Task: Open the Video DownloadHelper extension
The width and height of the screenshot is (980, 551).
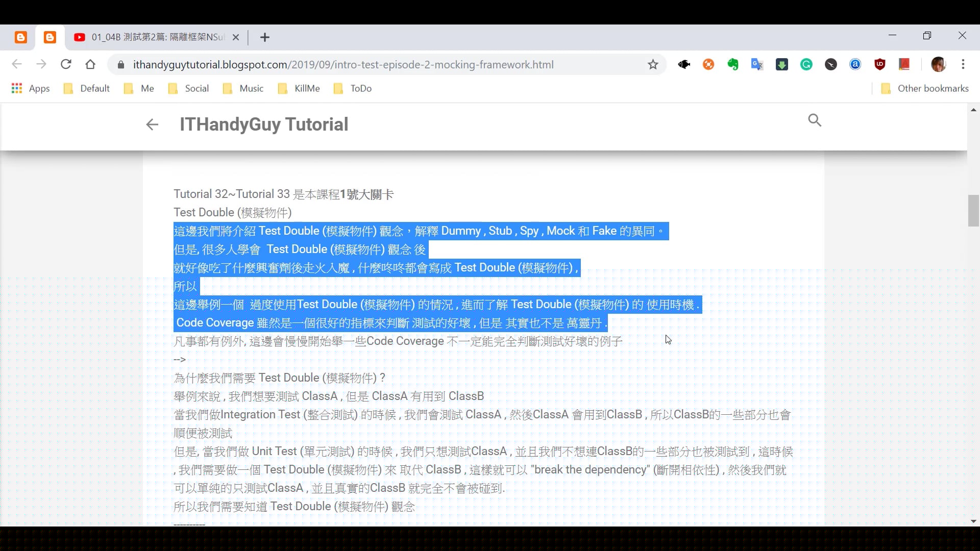Action: coord(781,64)
